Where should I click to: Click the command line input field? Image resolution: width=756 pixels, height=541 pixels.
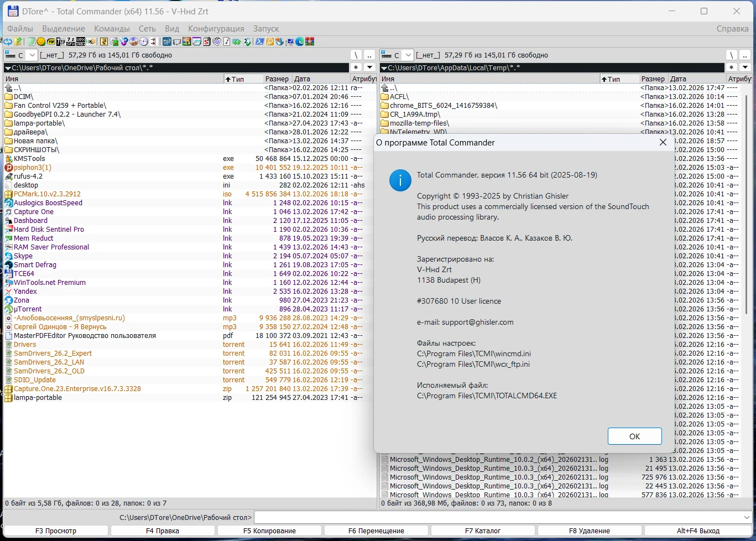click(x=498, y=517)
